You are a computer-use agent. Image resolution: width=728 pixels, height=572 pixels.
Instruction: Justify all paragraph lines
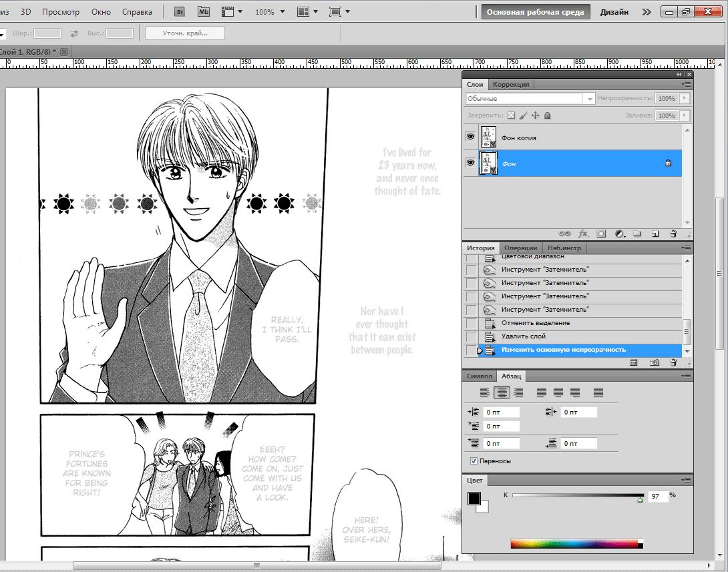[x=598, y=392]
